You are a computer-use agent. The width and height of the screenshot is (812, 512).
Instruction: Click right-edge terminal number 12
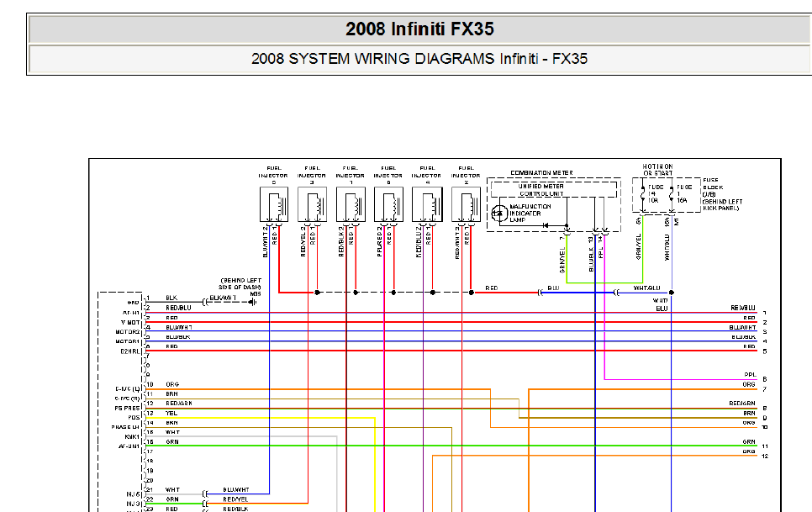[x=765, y=456]
